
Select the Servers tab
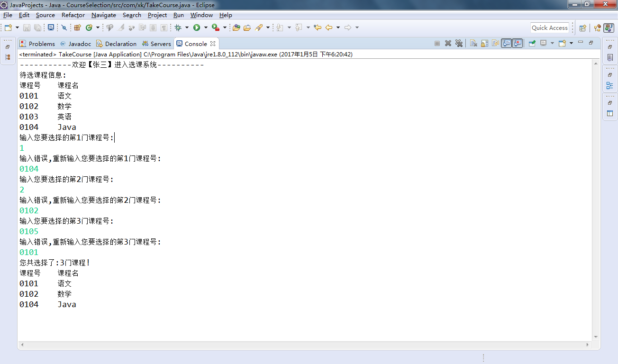tap(157, 44)
